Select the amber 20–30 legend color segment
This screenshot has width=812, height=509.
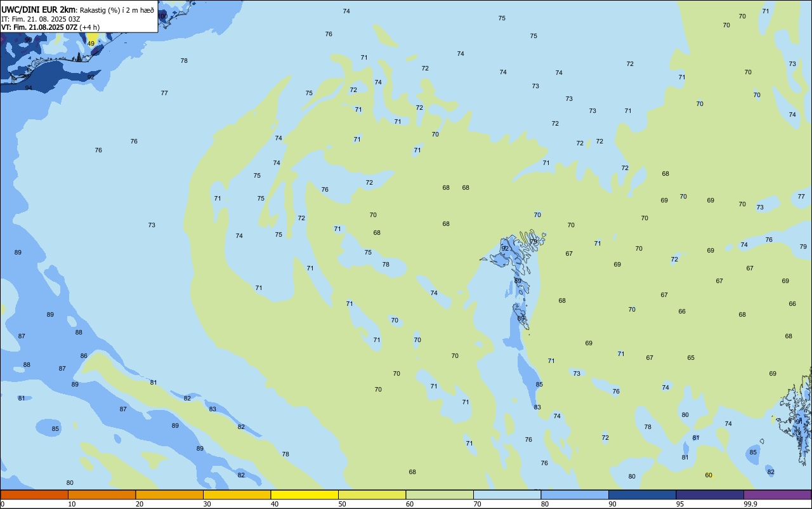click(x=169, y=494)
